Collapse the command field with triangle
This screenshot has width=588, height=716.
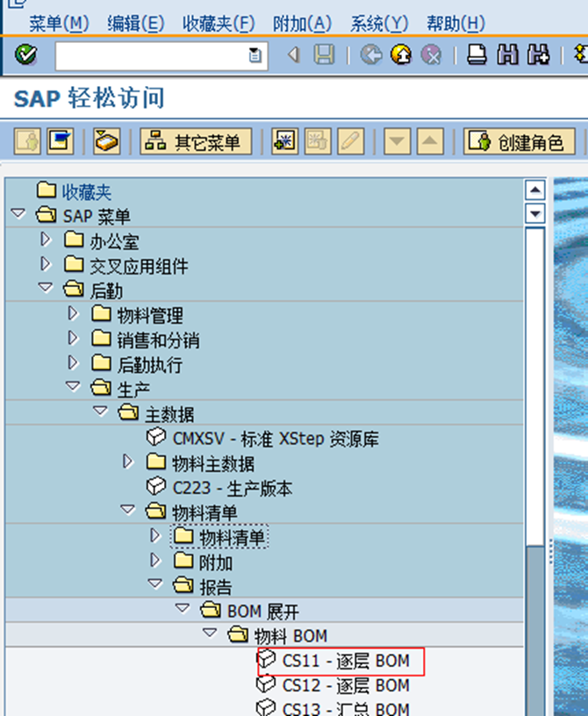(x=293, y=54)
